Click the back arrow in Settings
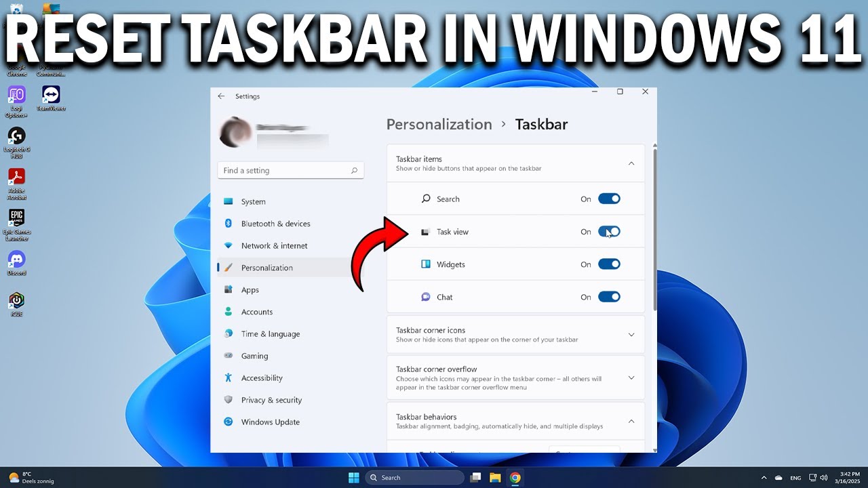The width and height of the screenshot is (868, 488). click(221, 96)
